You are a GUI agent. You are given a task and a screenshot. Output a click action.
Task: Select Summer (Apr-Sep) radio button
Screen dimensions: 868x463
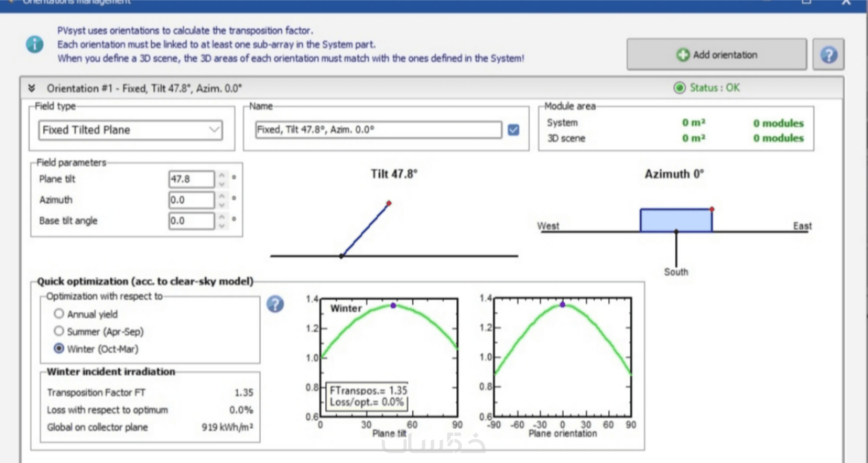(59, 331)
